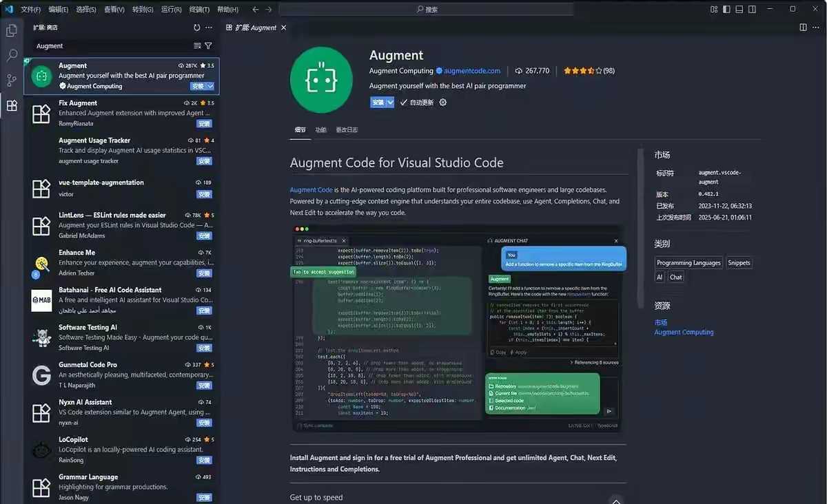This screenshot has height=504, width=827.
Task: Open the extensions filter menu
Action: pyautogui.click(x=208, y=46)
